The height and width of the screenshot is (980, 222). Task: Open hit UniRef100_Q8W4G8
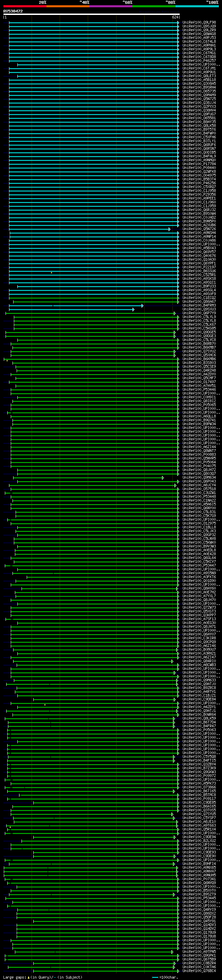tap(199, 34)
